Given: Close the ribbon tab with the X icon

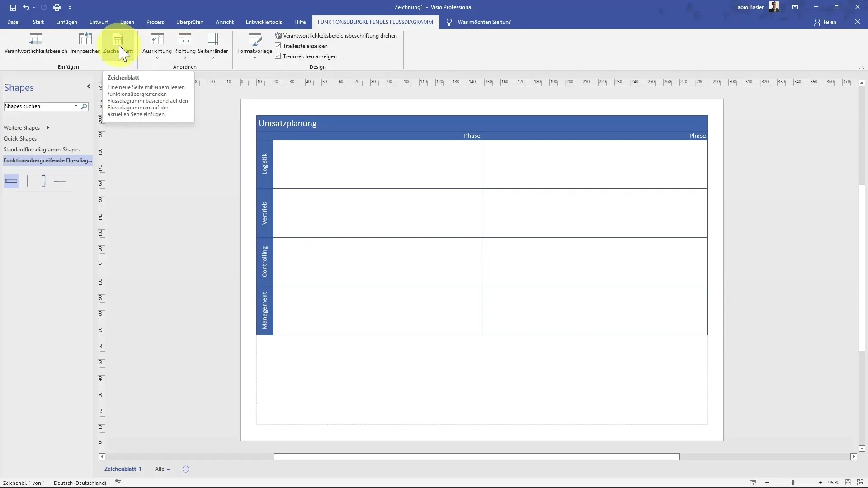Looking at the screenshot, I should [x=858, y=22].
